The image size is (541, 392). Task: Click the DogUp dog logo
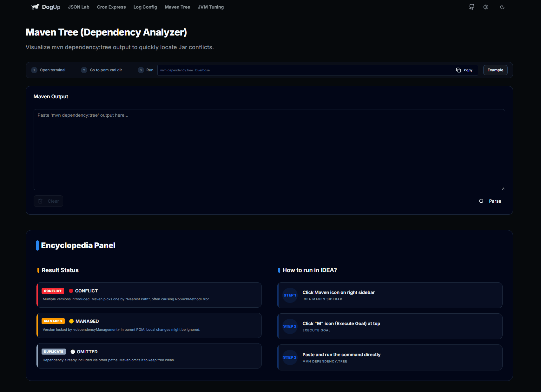[36, 7]
